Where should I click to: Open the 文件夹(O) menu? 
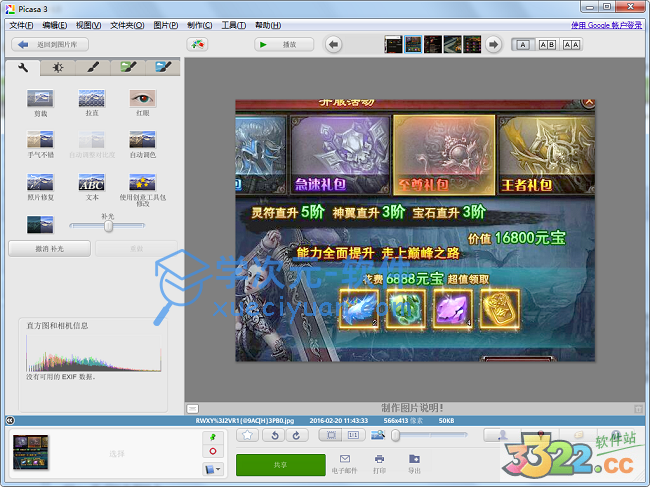click(x=127, y=25)
